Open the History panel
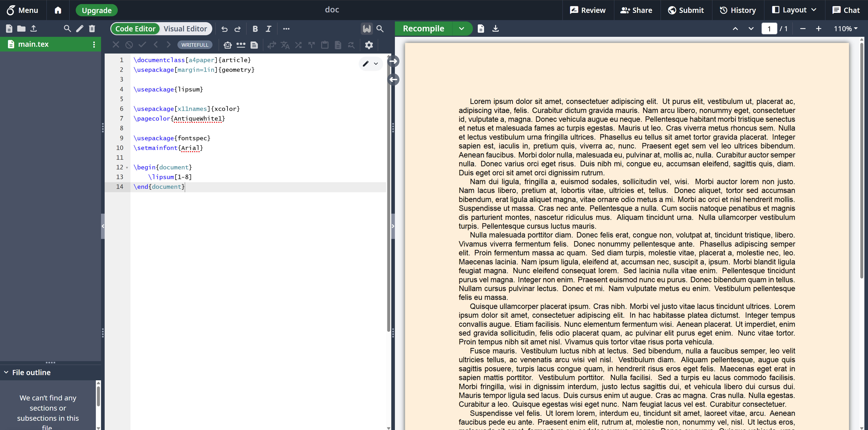 tap(738, 10)
